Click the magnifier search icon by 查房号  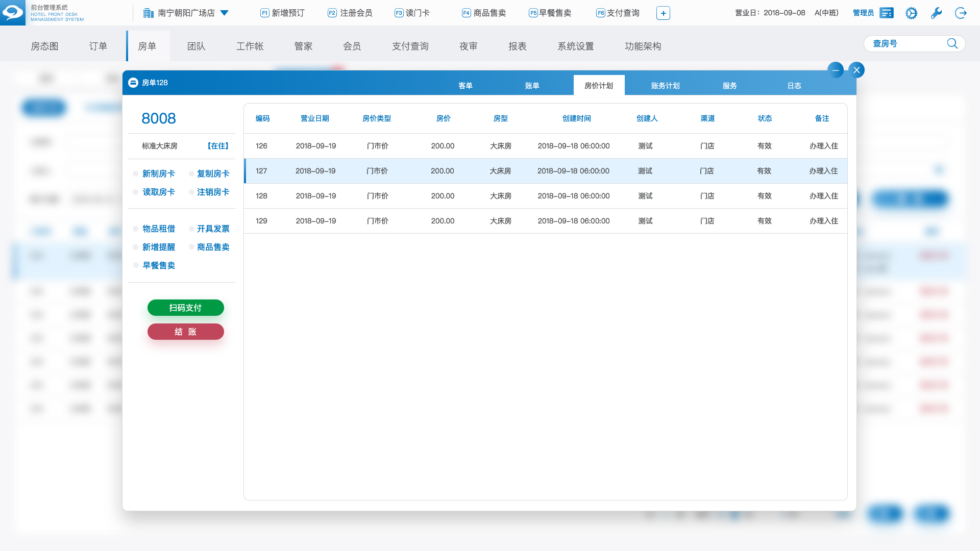tap(952, 43)
